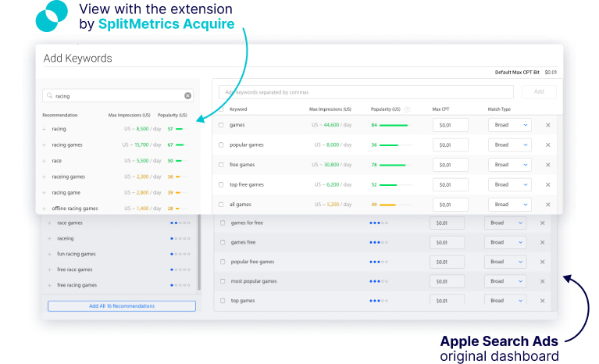Check the free games checkbox
The image size is (599, 364).
click(x=221, y=165)
